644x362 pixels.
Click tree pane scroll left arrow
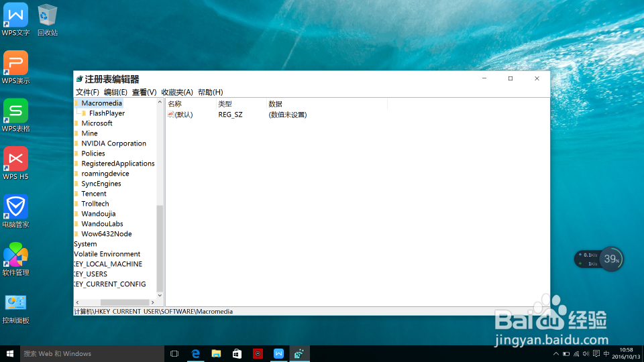77,302
